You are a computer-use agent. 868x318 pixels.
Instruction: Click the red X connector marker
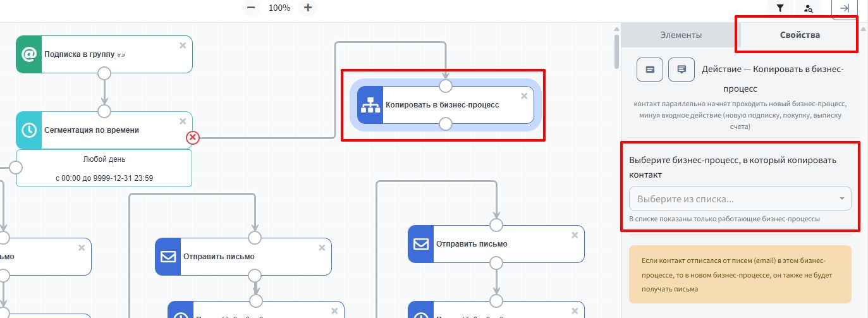click(x=193, y=137)
